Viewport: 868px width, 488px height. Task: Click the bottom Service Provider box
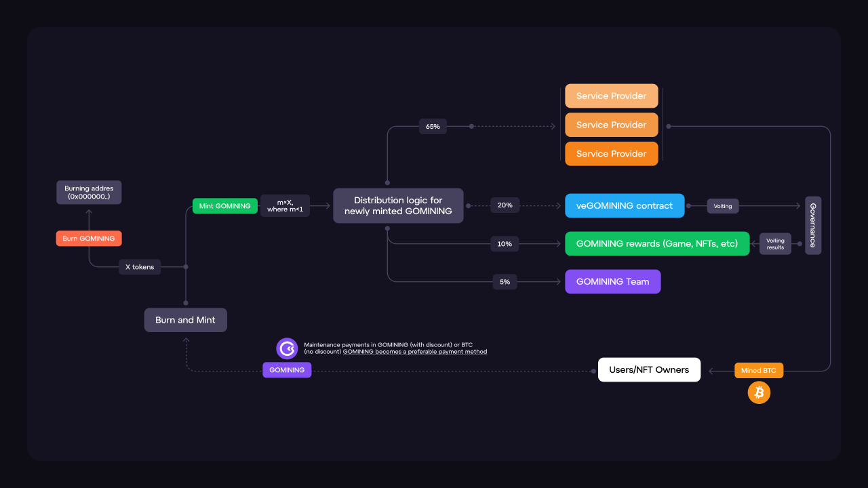click(x=611, y=154)
